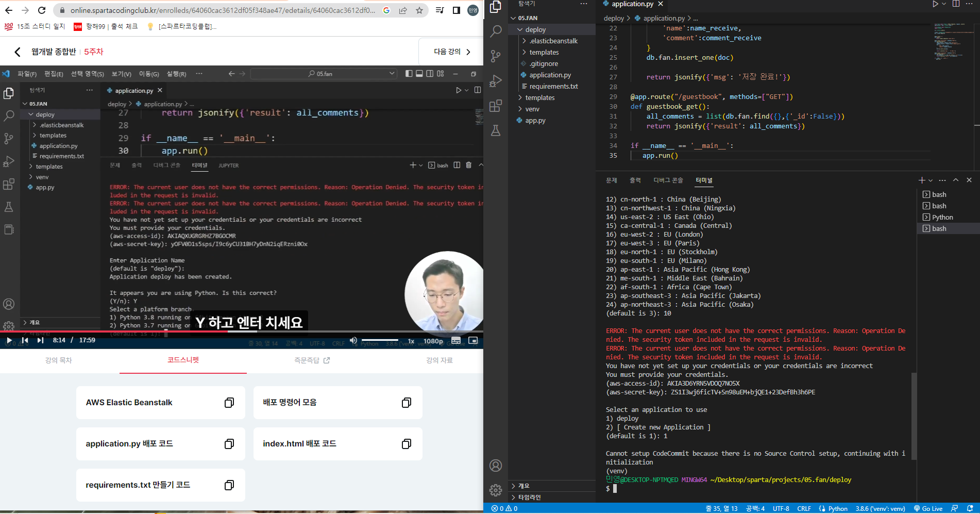
Task: Switch to the 디버그 콘솔 panel tab
Action: tap(668, 180)
